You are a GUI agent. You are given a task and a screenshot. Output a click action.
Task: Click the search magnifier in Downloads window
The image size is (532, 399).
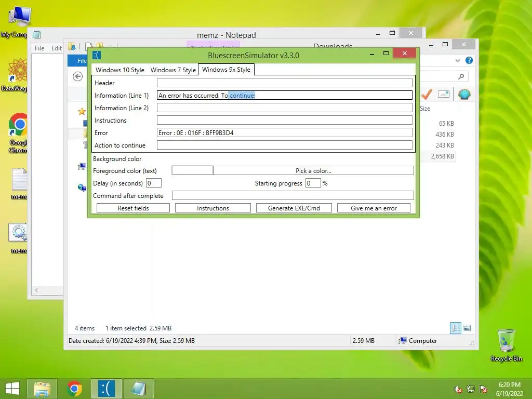click(x=461, y=76)
